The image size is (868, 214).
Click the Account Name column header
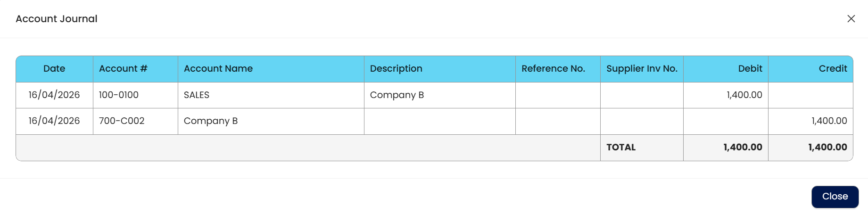(218, 69)
